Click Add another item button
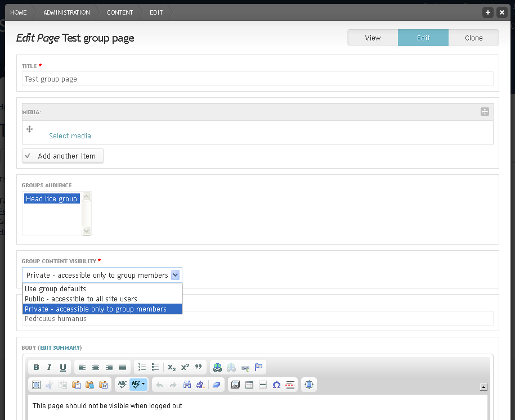 click(x=62, y=156)
